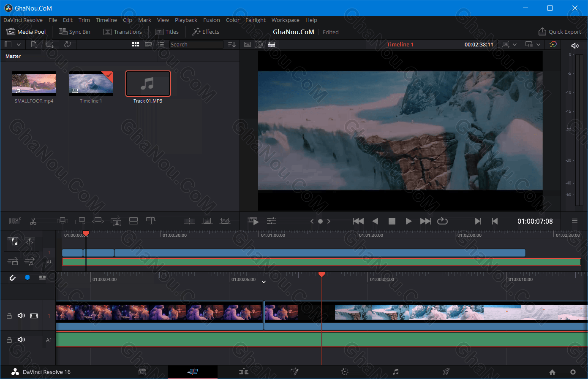Screen dimensions: 588x379
Task: Click the upper timeline red playhead handle
Action: tap(86, 233)
